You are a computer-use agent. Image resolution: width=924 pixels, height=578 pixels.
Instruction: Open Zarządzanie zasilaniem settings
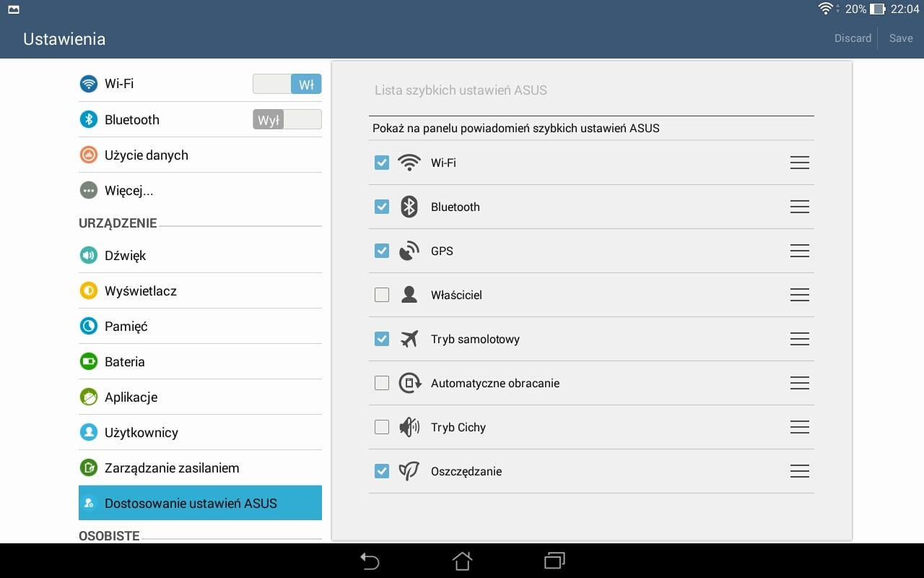200,467
